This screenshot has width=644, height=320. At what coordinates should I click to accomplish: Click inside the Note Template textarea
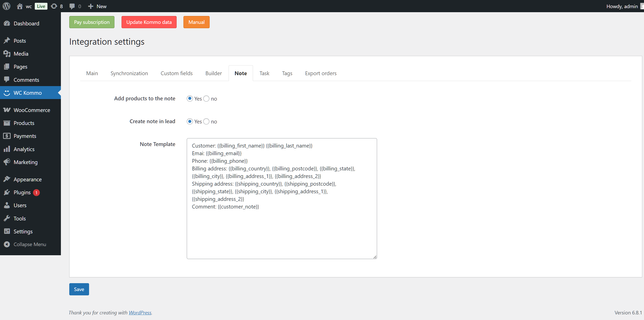282,198
